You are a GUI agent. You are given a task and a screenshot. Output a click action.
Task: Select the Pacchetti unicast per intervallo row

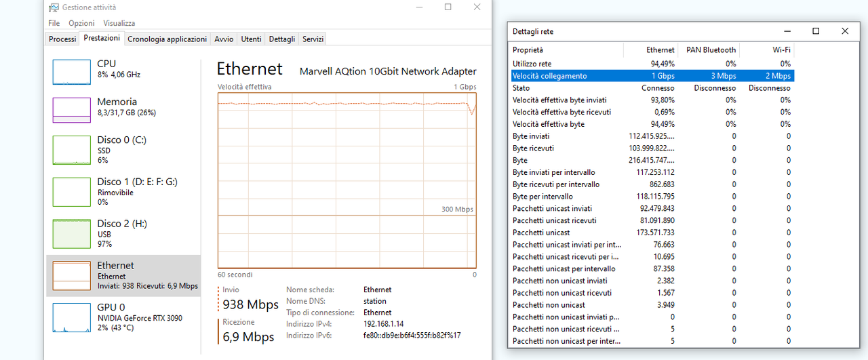[652, 269]
